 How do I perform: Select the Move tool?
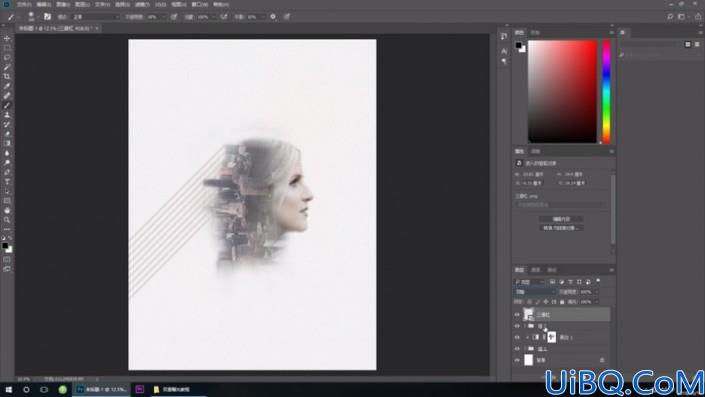(x=7, y=39)
